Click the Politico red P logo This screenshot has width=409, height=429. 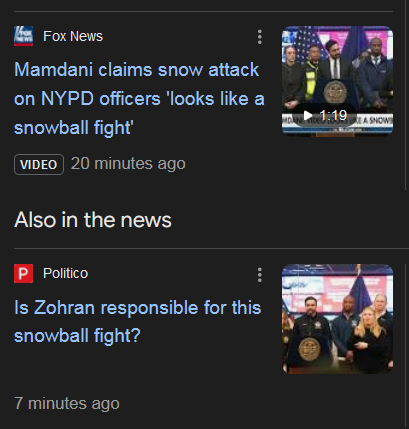click(x=23, y=273)
